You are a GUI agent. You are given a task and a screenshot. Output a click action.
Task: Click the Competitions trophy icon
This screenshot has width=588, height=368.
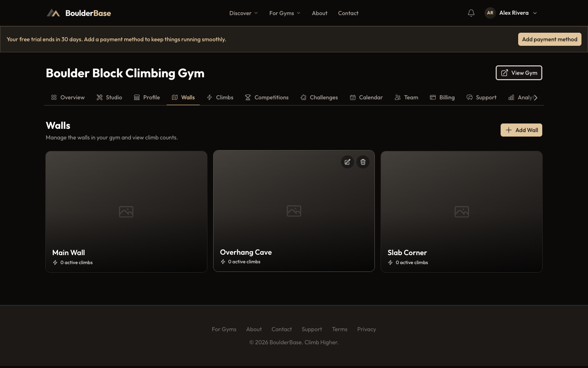coord(248,97)
